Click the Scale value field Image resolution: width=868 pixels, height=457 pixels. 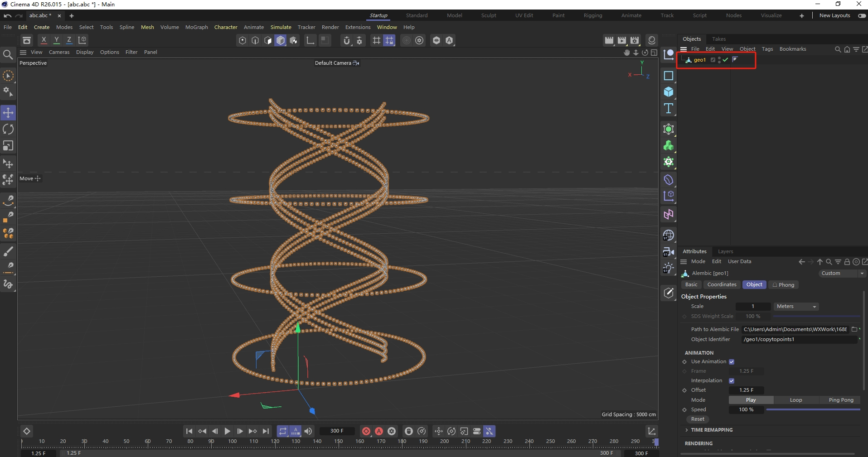click(753, 307)
